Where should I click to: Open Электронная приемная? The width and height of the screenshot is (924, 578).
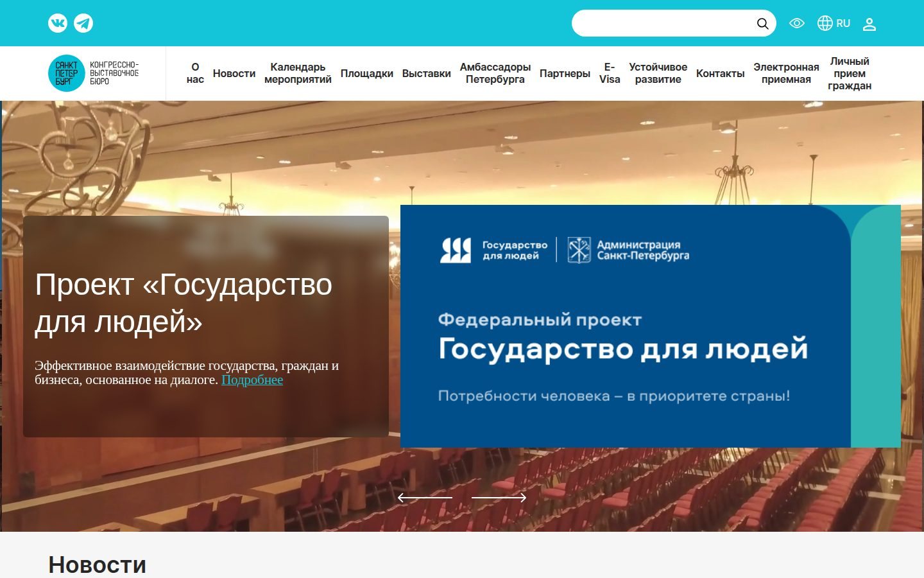click(x=786, y=73)
